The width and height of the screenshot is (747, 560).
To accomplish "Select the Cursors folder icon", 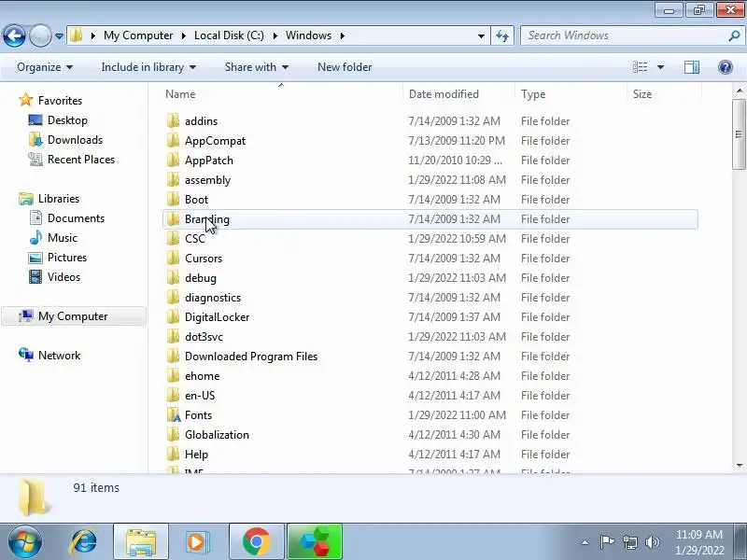I will pos(173,259).
